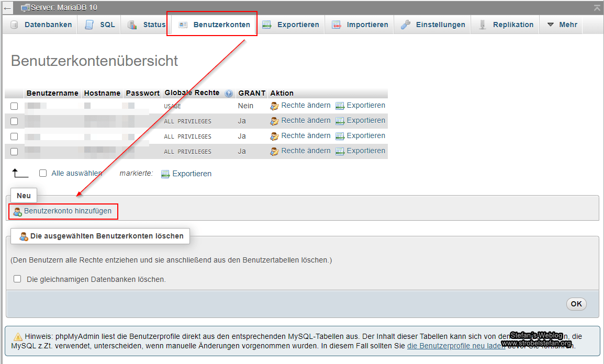Collapse the page via the top-right arrow icon
Viewport: 604px width, 364px height.
pyautogui.click(x=597, y=7)
